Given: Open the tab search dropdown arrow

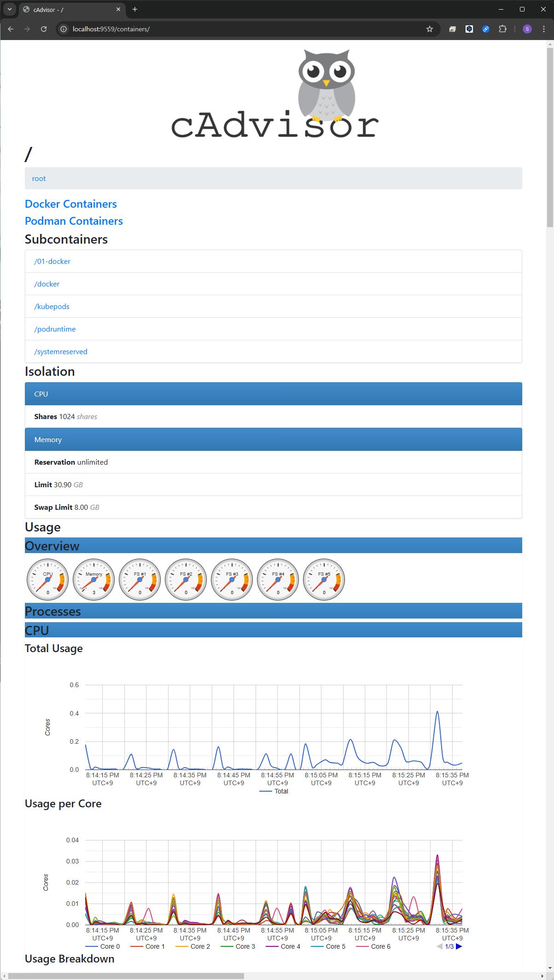Looking at the screenshot, I should click(x=10, y=9).
